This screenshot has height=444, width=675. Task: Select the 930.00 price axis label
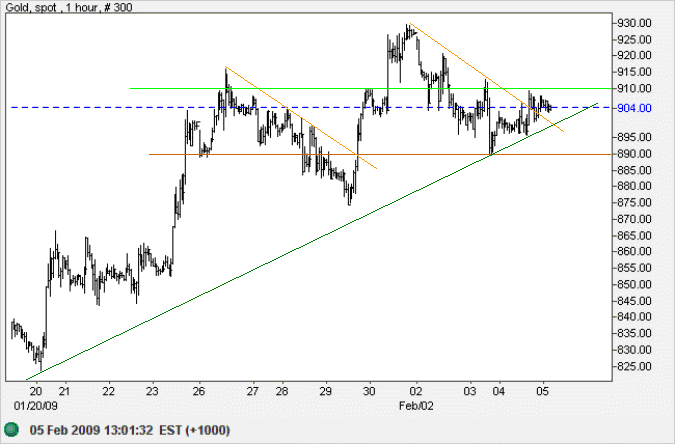click(x=634, y=23)
